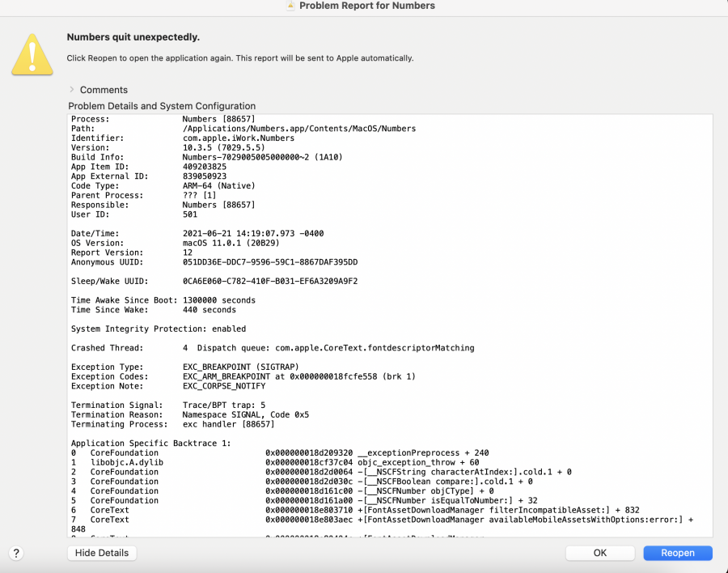
Task: Click the "System Integrity Protection: enabled" line
Action: (x=159, y=329)
